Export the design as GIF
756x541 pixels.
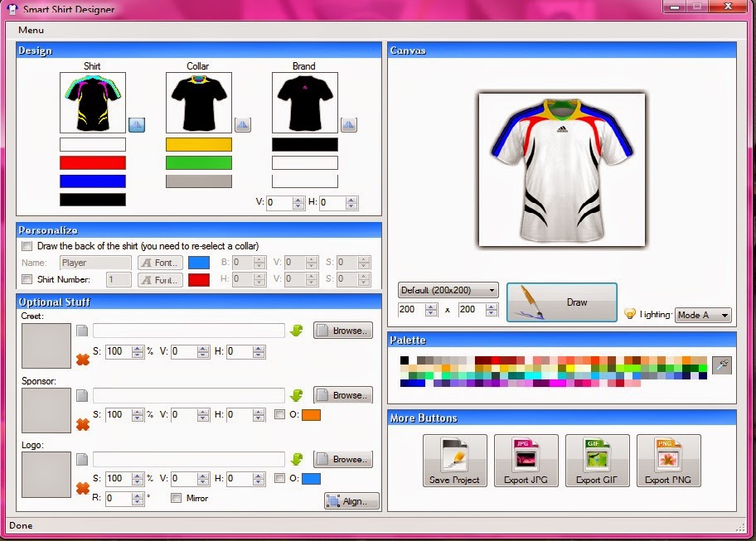[597, 461]
